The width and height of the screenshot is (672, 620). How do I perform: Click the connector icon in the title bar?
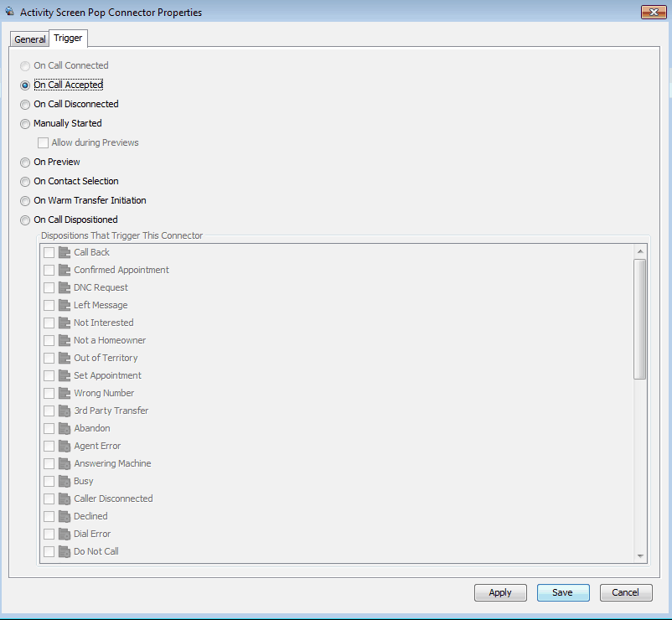9,11
